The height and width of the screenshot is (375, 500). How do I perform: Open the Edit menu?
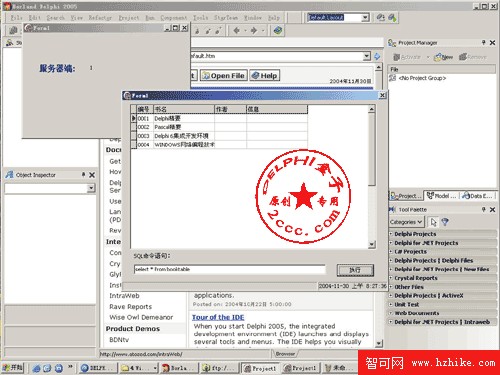[x=35, y=18]
